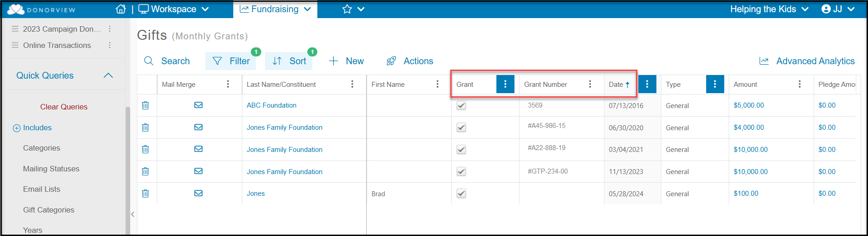Open options for Online Transactions query
The image size is (868, 236).
click(x=110, y=45)
